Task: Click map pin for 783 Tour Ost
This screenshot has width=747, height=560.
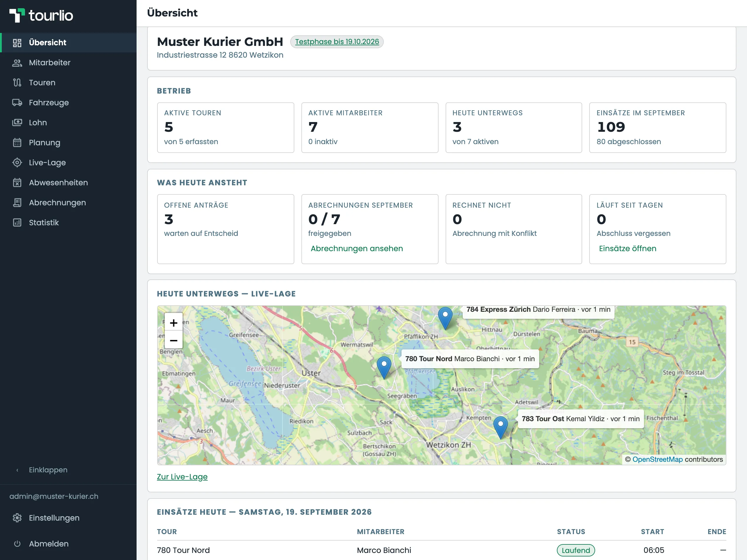Action: coord(500,427)
